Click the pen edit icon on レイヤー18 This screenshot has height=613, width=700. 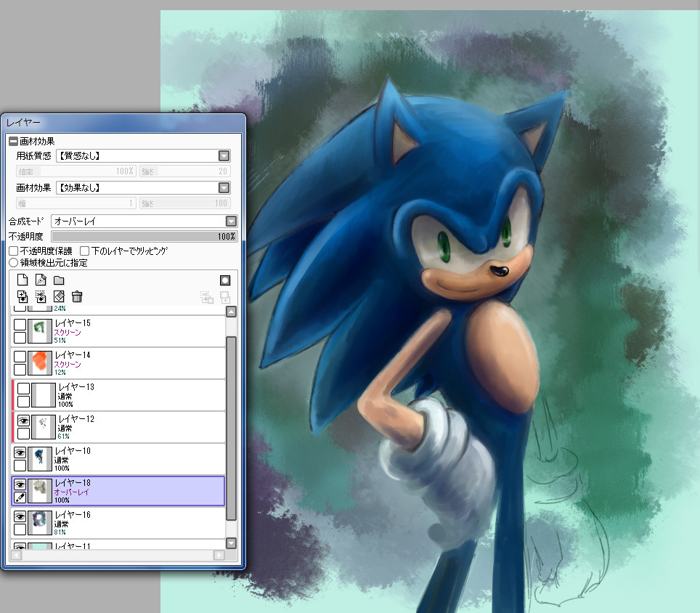click(x=20, y=497)
